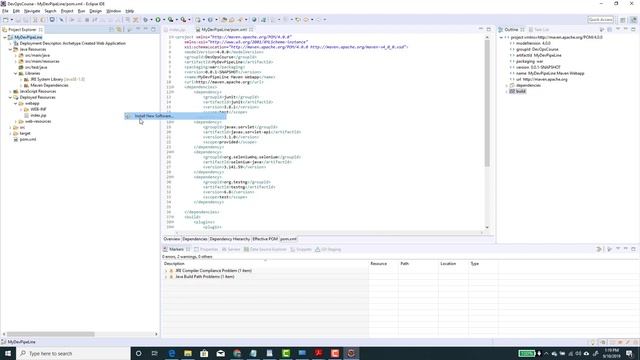Open the Cortana circle icon
Screen dimensions: 640x360
click(138, 353)
